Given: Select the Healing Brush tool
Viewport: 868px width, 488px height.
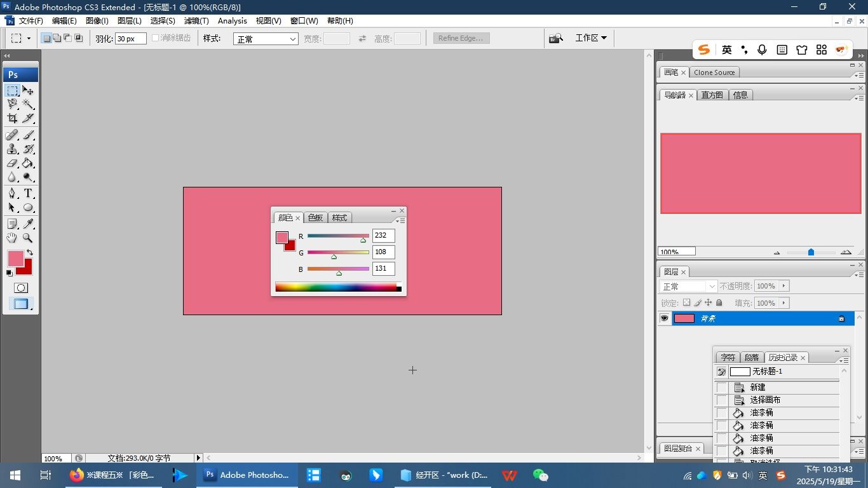Looking at the screenshot, I should tap(13, 135).
